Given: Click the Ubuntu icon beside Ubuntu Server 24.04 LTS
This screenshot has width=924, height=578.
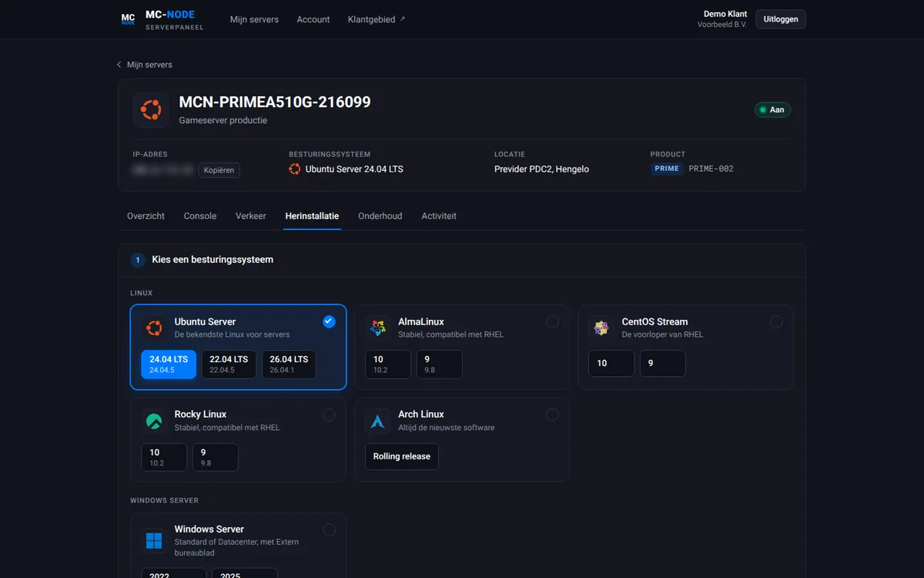Looking at the screenshot, I should pos(295,169).
